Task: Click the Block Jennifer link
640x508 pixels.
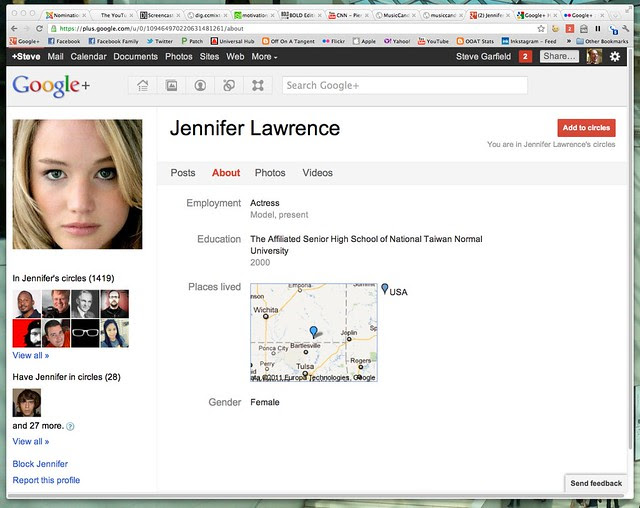Action: 40,464
